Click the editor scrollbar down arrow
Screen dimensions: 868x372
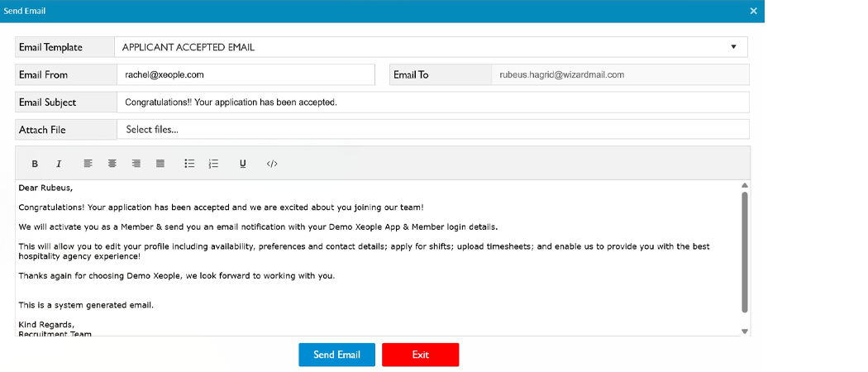pos(745,331)
